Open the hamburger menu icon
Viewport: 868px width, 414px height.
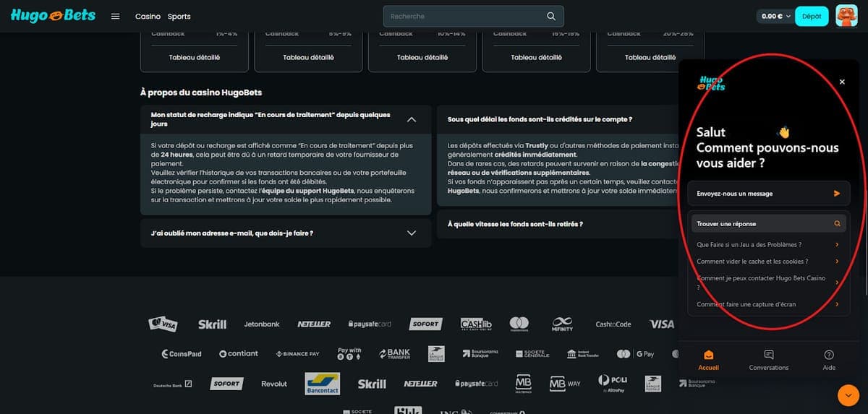point(115,16)
